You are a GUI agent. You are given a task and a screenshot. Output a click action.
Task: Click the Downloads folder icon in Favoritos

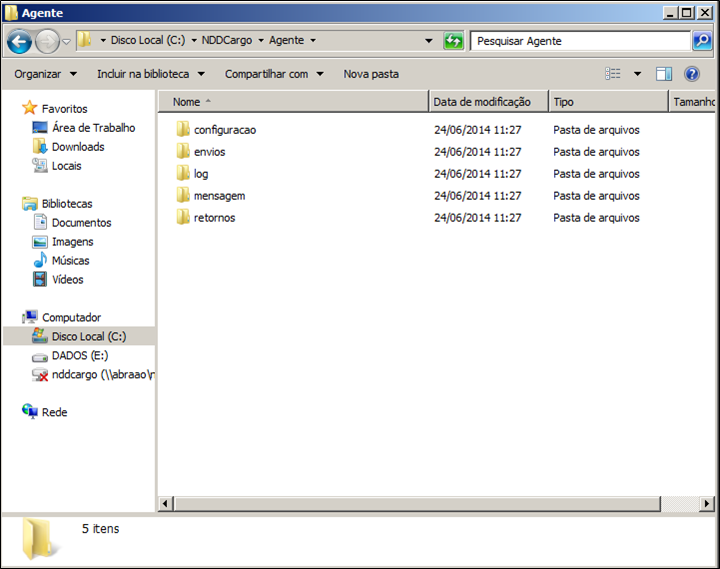(40, 146)
